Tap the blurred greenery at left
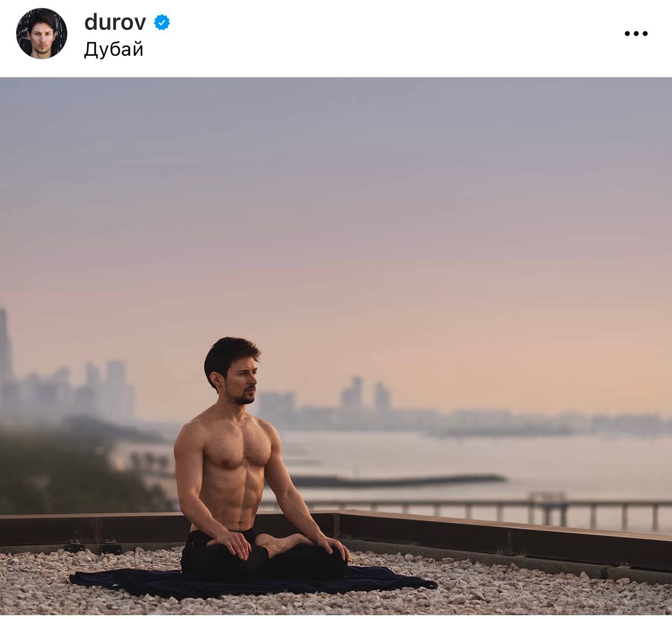This screenshot has width=672, height=619. coord(65,465)
